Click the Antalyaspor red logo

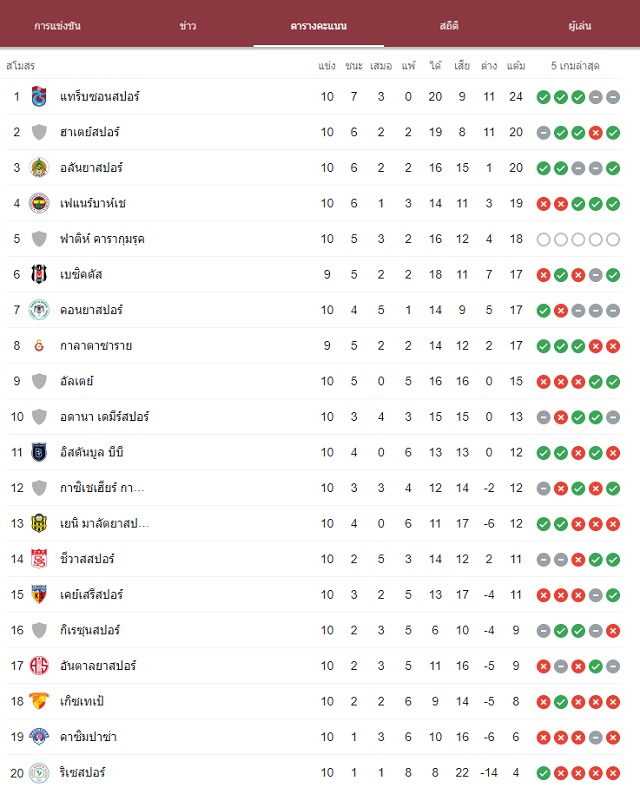pos(39,666)
